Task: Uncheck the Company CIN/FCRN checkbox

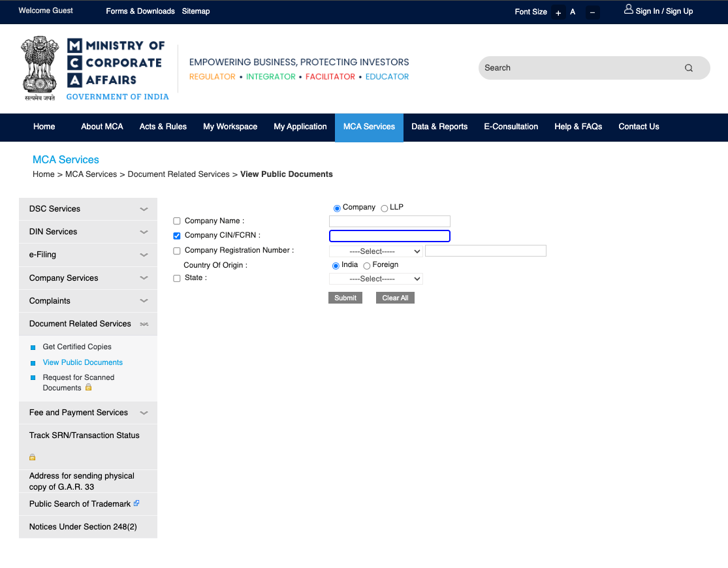Action: [x=176, y=236]
